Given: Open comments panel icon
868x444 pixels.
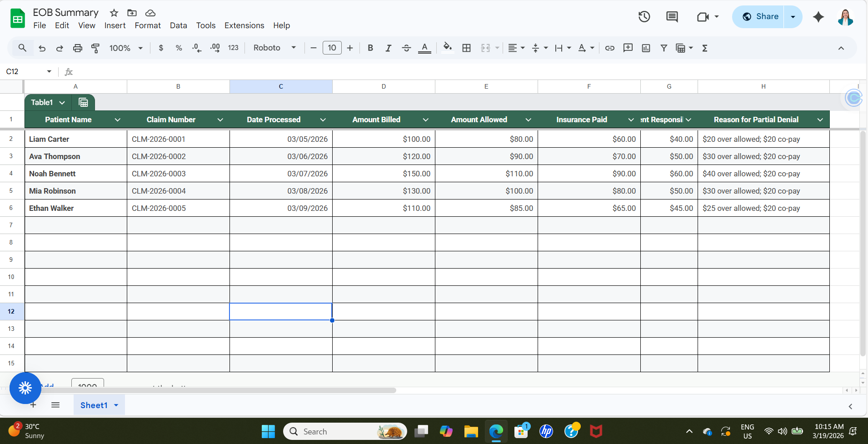Looking at the screenshot, I should pos(672,17).
